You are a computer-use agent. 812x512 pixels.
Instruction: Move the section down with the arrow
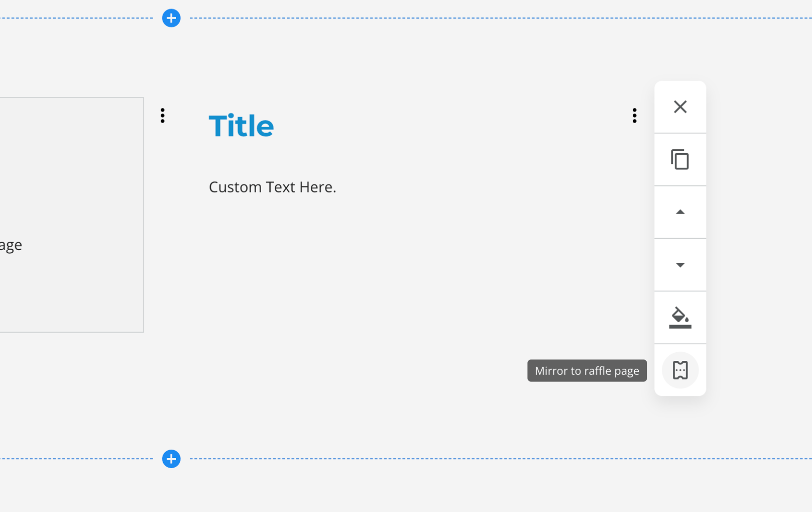click(680, 265)
